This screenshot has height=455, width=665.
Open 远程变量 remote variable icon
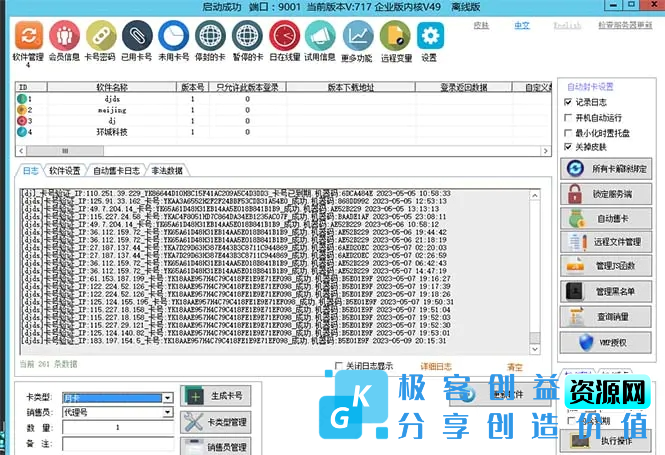395,36
